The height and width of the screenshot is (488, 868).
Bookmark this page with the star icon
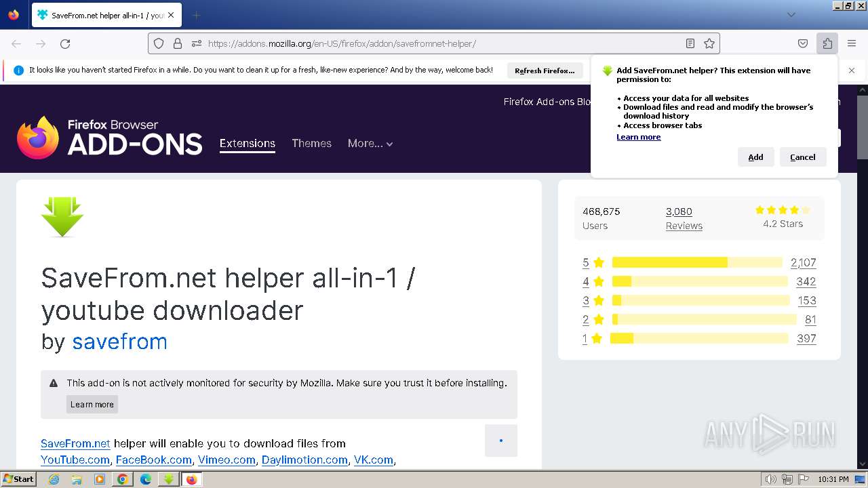709,43
